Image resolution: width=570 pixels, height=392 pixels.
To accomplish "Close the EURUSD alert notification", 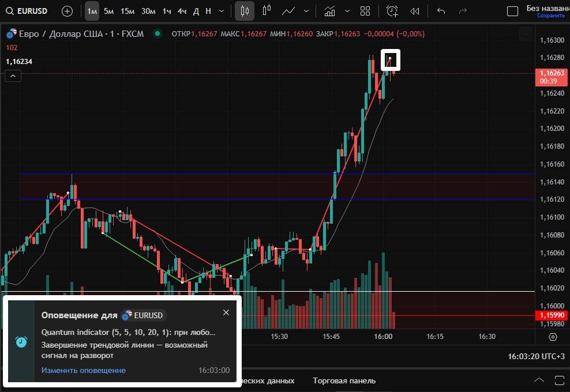I will pyautogui.click(x=226, y=312).
